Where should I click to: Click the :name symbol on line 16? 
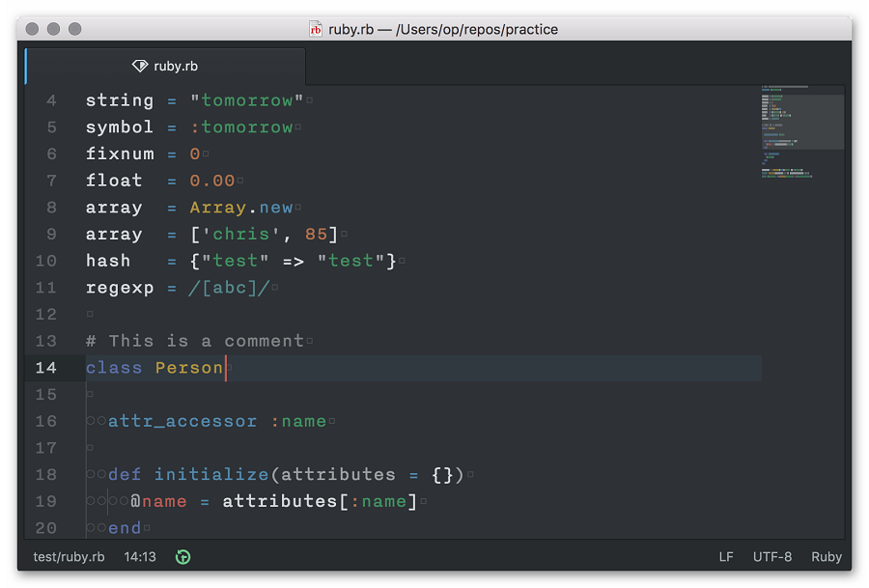tap(298, 421)
